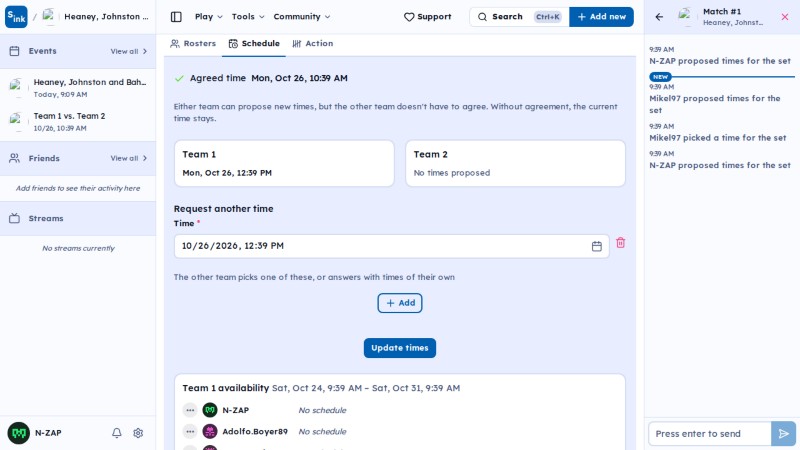View all Friends link
Screen dimensions: 800x450
tap(129, 158)
